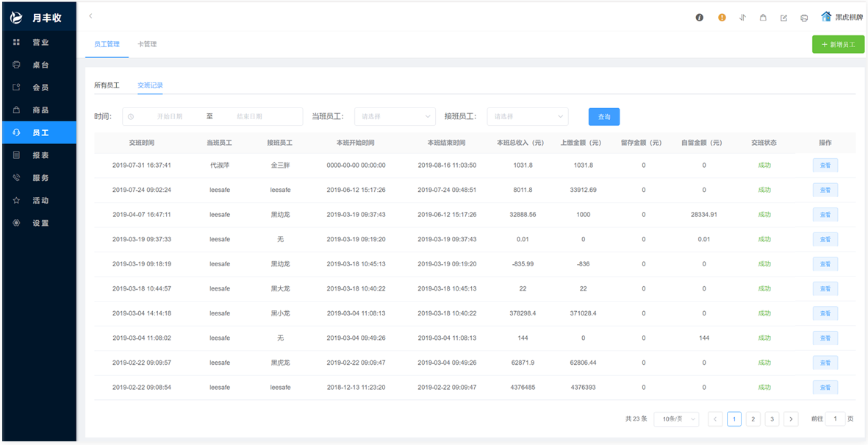Open 设置 in the sidebar
This screenshot has width=868, height=445.
(40, 223)
